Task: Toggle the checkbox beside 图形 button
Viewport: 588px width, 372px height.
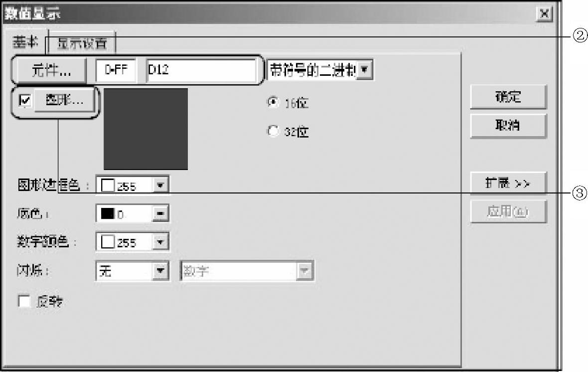Action: [x=25, y=100]
